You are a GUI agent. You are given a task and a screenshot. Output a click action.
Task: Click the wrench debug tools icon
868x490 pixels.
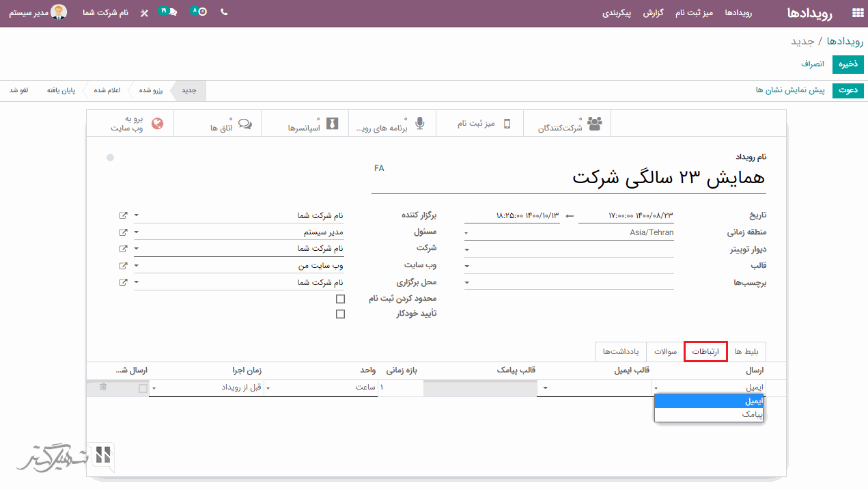click(x=144, y=13)
